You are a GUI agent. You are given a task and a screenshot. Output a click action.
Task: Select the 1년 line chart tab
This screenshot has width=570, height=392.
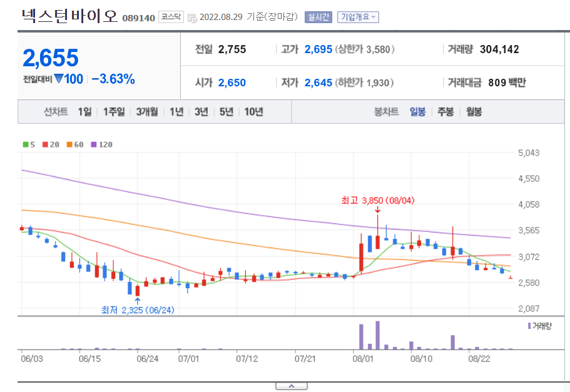pyautogui.click(x=176, y=112)
